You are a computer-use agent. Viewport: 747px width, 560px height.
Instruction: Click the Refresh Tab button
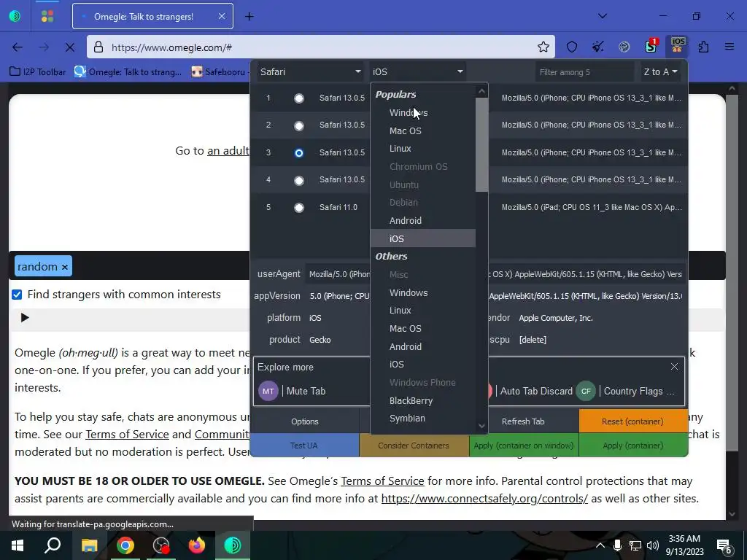click(x=523, y=421)
